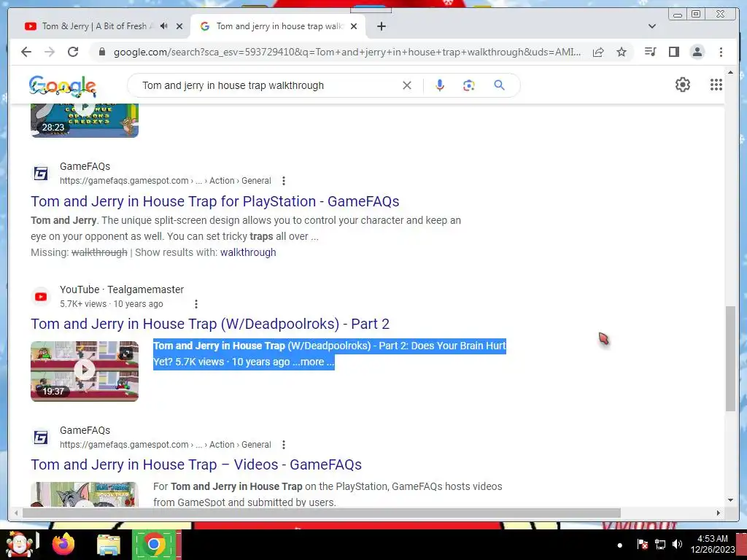The height and width of the screenshot is (560, 747).
Task: Open Google apps grid
Action: click(716, 85)
